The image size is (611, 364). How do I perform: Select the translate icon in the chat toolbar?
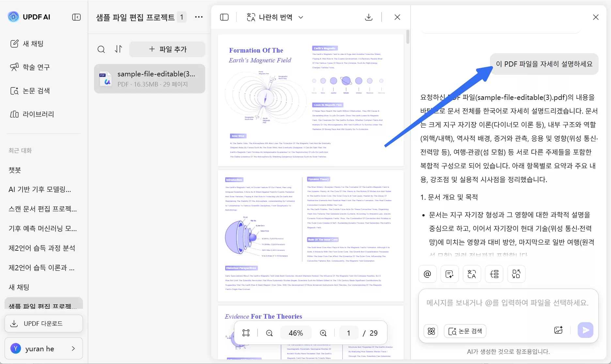coord(472,274)
